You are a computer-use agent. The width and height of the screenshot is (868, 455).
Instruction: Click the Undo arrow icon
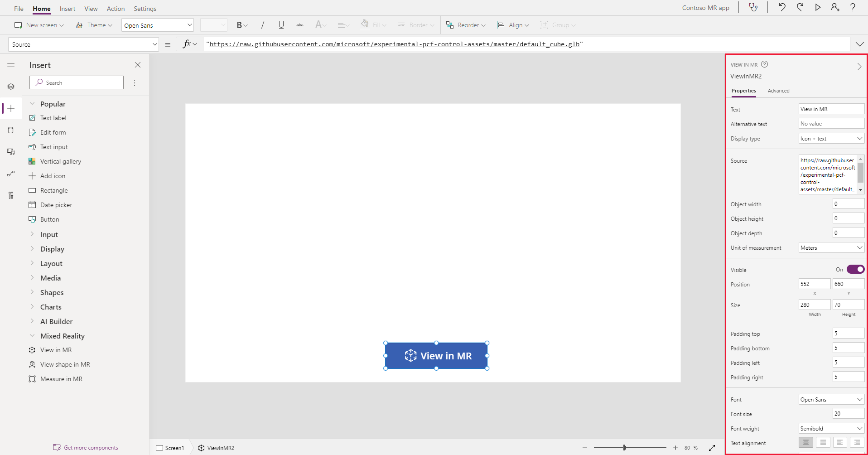coord(782,7)
